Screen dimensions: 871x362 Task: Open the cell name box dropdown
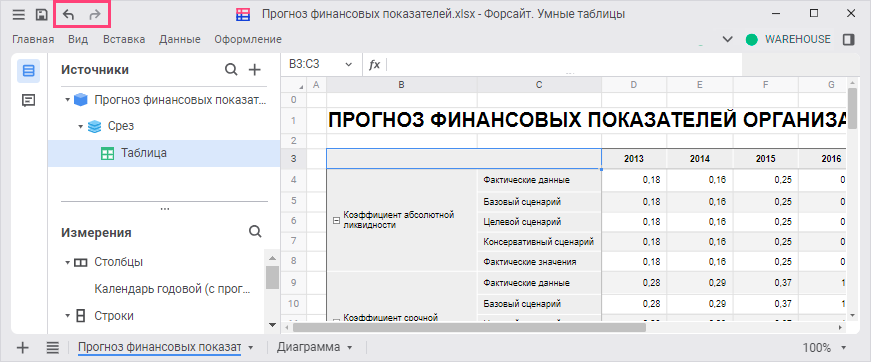pos(349,64)
